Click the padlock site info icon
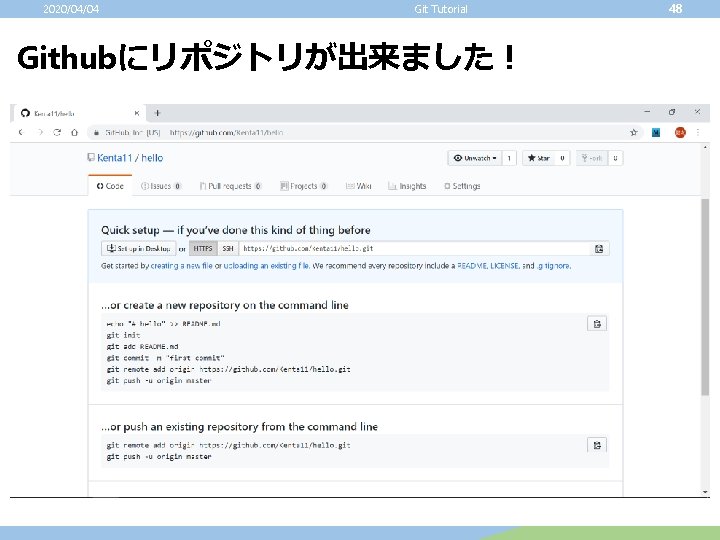This screenshot has width=720, height=540. pyautogui.click(x=96, y=133)
